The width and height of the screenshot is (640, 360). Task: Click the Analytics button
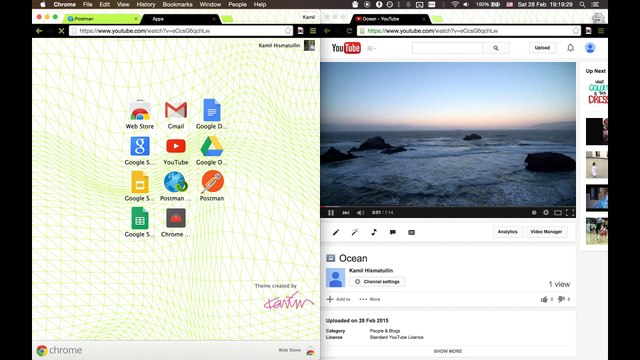coord(507,232)
